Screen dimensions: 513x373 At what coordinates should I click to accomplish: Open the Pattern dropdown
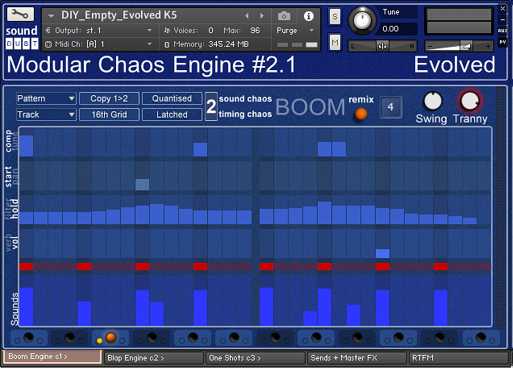(46, 99)
